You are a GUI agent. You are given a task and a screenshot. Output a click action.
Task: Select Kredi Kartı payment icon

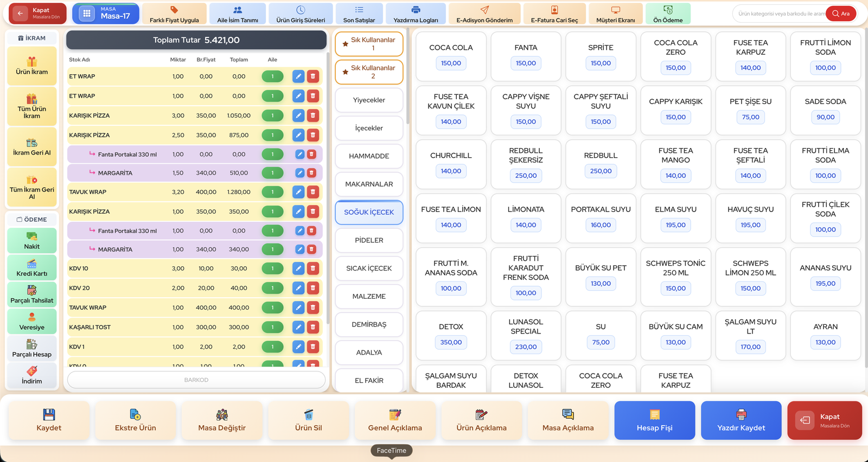coord(32,264)
